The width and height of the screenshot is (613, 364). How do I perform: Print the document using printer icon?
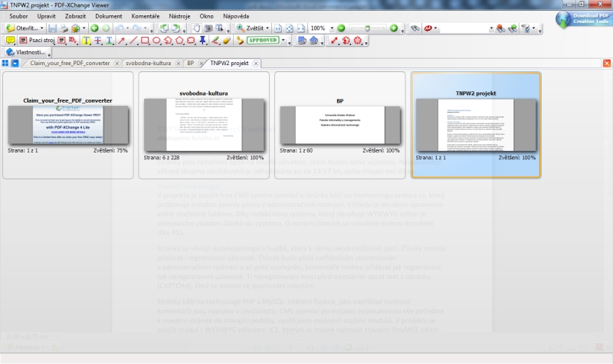64,28
